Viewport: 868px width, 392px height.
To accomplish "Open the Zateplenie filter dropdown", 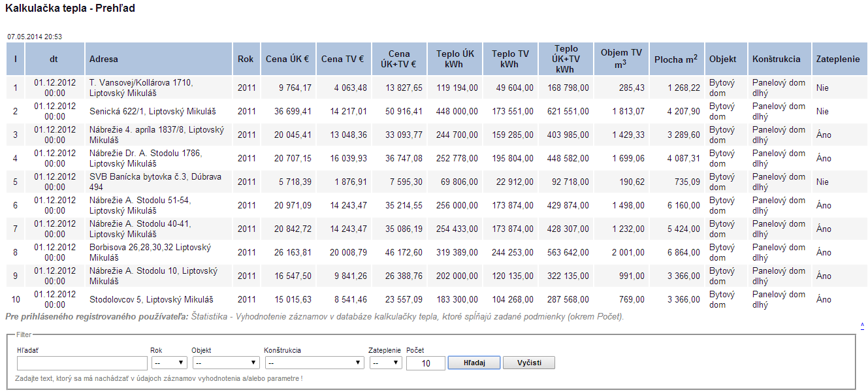I will pyautogui.click(x=385, y=363).
